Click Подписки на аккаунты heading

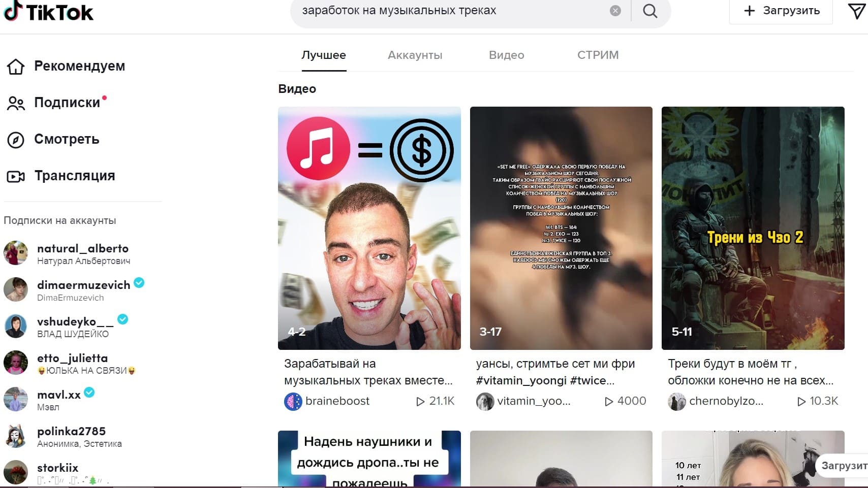click(x=60, y=220)
